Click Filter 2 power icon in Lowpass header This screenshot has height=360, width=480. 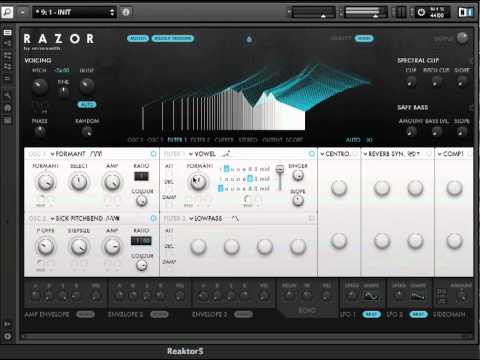coord(312,218)
